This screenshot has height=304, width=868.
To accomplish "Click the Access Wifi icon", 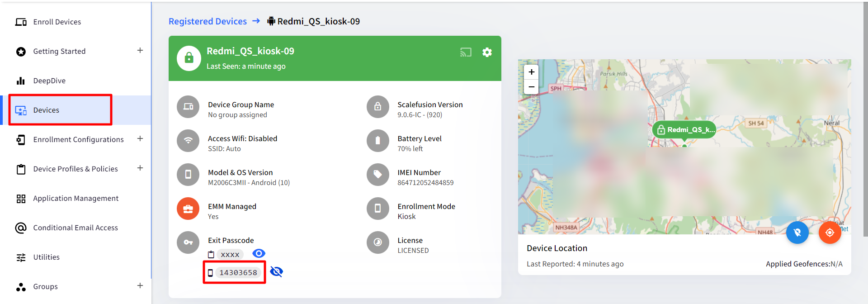I will [188, 141].
